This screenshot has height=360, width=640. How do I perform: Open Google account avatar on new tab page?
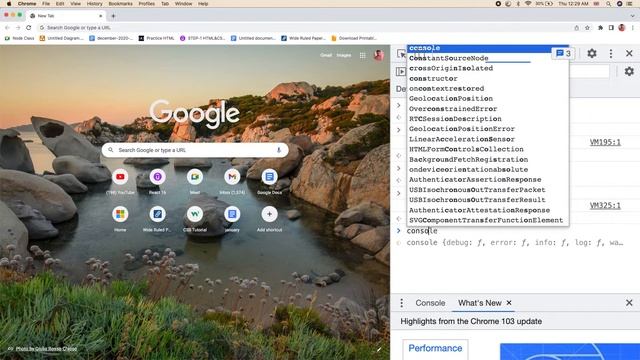379,55
